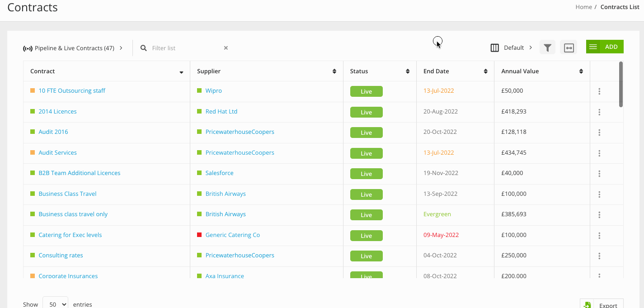
Task: Toggle the column width fit icon
Action: [569, 47]
